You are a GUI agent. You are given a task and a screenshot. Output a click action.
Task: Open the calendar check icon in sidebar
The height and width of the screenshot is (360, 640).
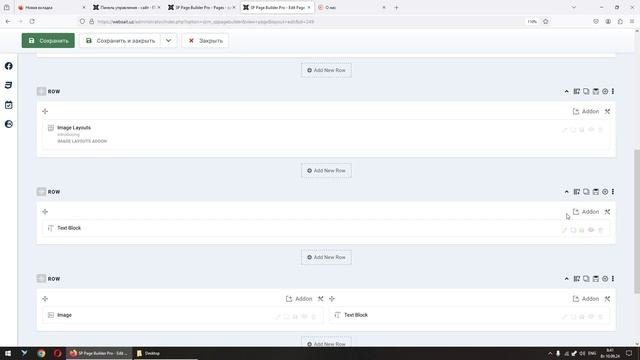click(x=9, y=105)
